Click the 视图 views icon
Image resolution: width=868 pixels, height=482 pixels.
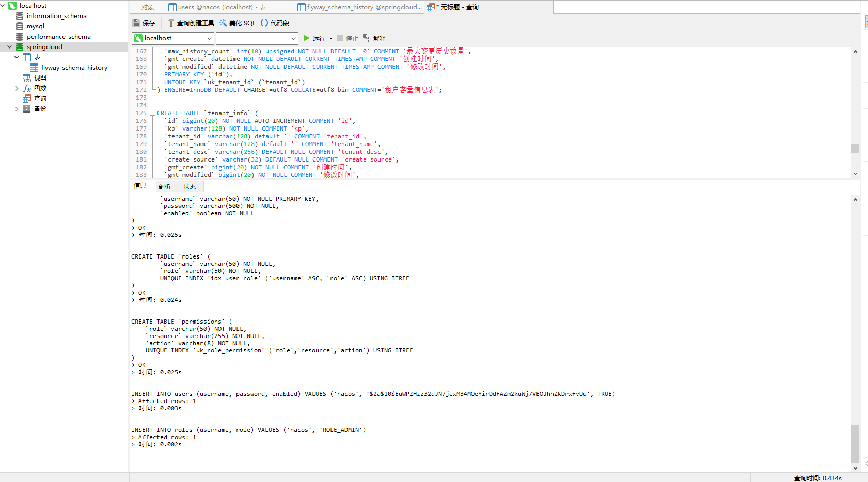27,78
